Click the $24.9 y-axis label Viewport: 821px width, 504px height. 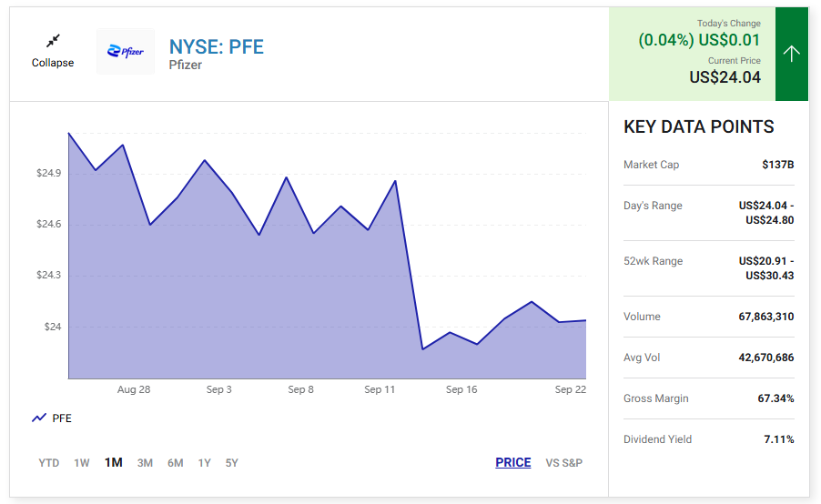[x=48, y=173]
